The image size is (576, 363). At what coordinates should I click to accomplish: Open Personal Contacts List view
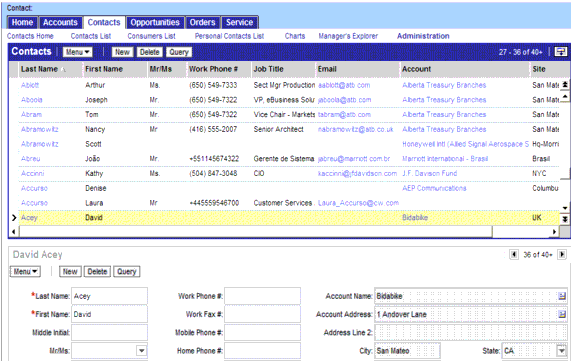pyautogui.click(x=229, y=36)
